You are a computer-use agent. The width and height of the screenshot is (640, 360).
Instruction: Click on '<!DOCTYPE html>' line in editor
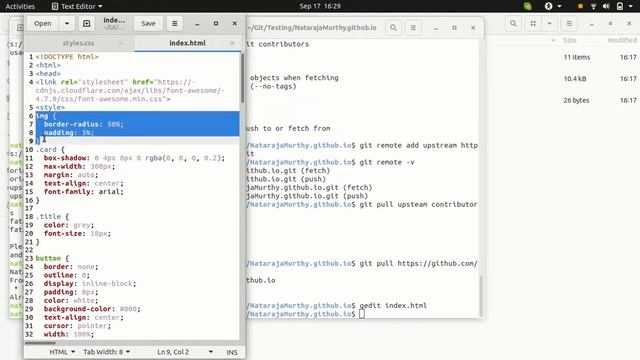point(67,57)
